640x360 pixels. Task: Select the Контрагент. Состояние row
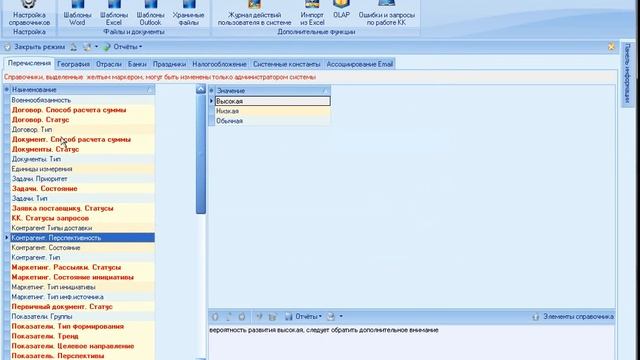82,247
